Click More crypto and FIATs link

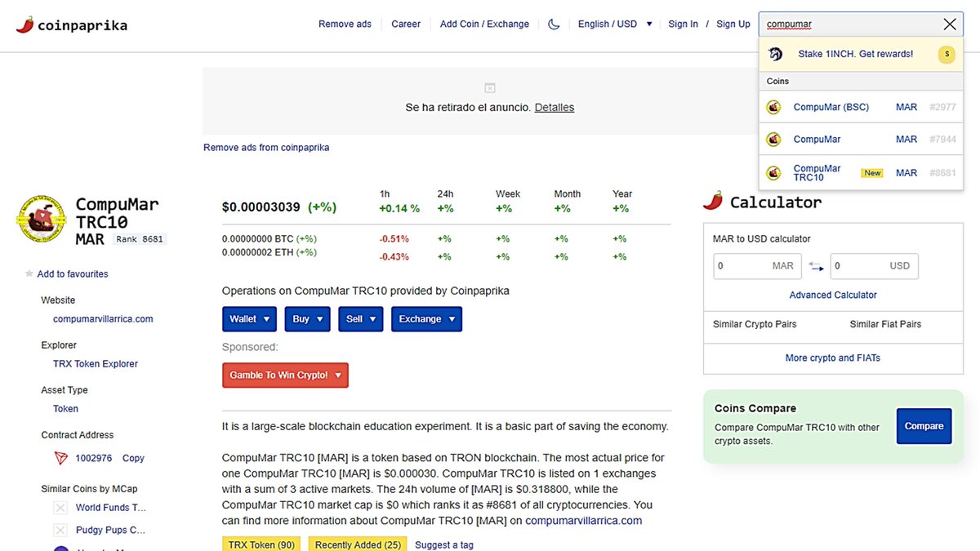pyautogui.click(x=833, y=358)
